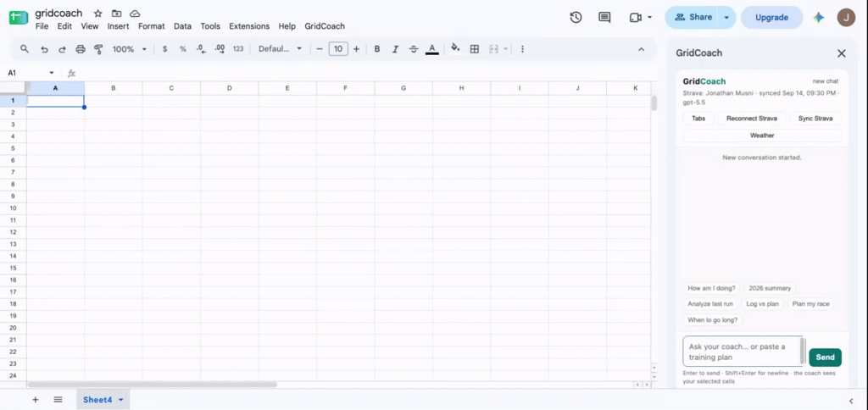Open the File menu
The image size is (868, 410).
42,26
